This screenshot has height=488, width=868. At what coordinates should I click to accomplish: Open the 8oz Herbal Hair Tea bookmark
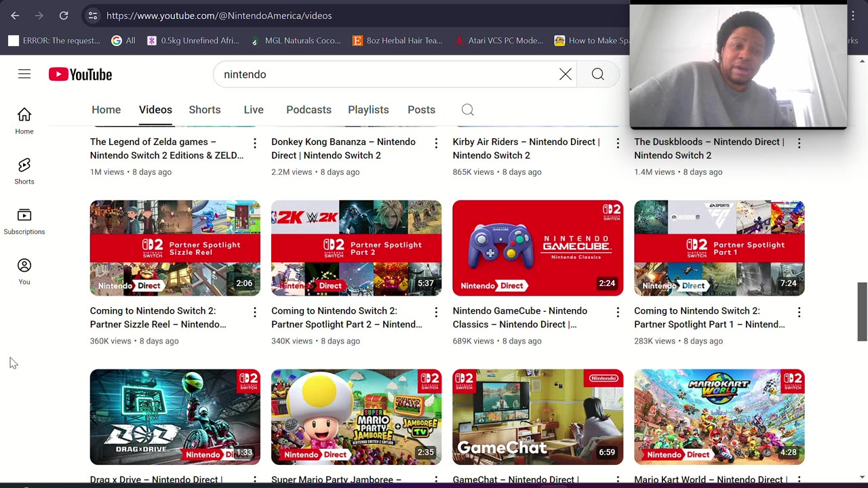(x=397, y=41)
